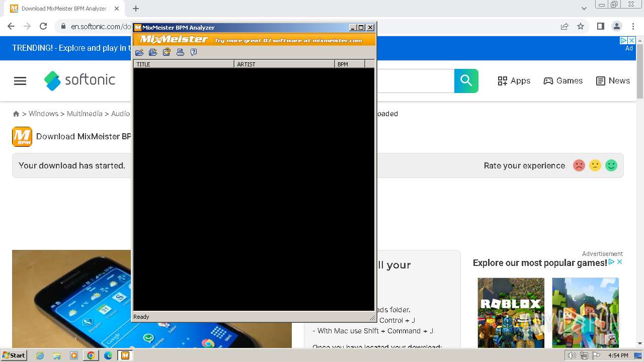Open Softonic hamburger menu
This screenshot has width=644, height=362.
pyautogui.click(x=20, y=81)
